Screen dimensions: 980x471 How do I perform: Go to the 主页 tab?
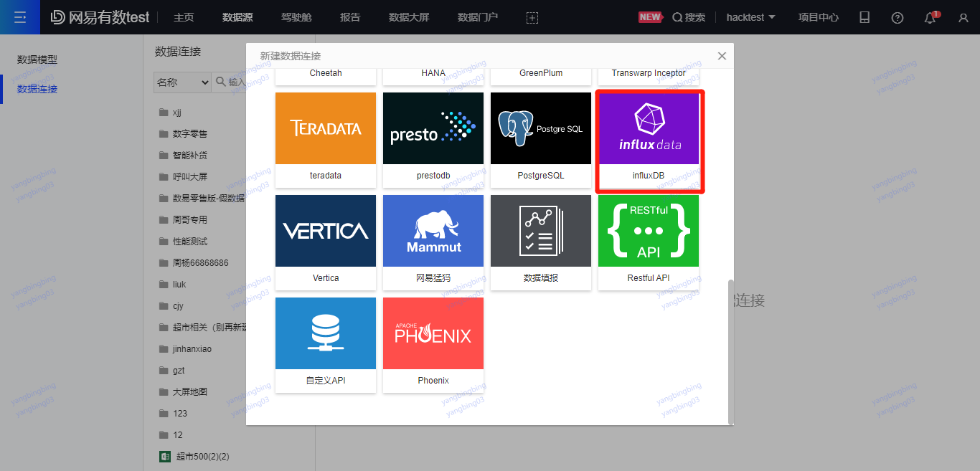point(184,17)
